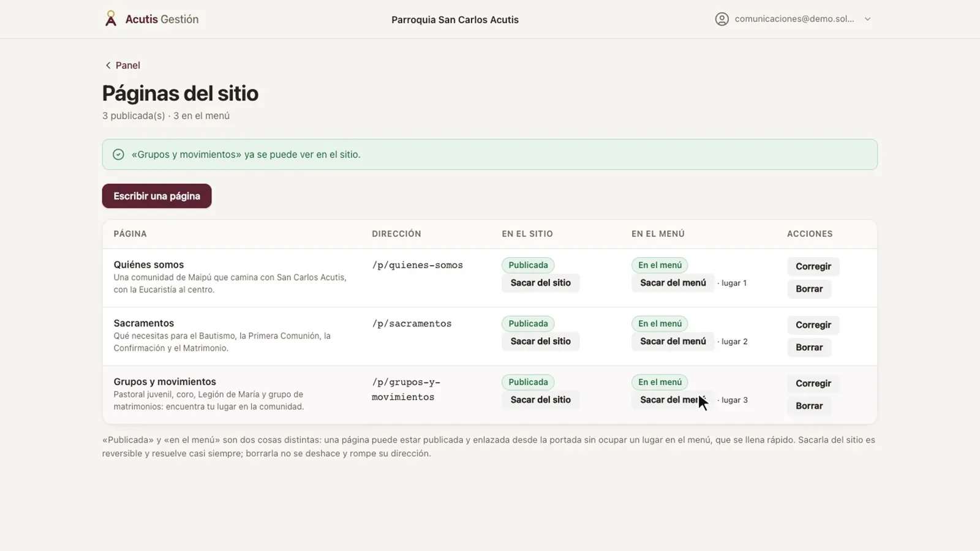Click the Grupos y movimientos page title

point(165,381)
